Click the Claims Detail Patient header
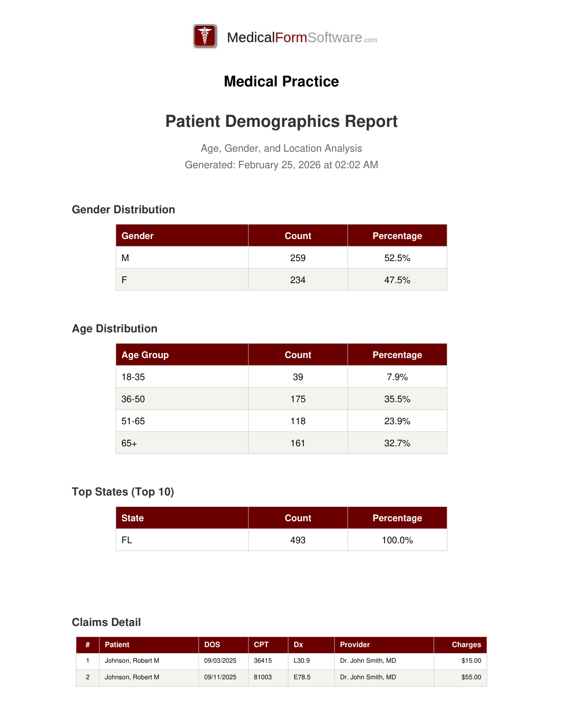 point(117,644)
